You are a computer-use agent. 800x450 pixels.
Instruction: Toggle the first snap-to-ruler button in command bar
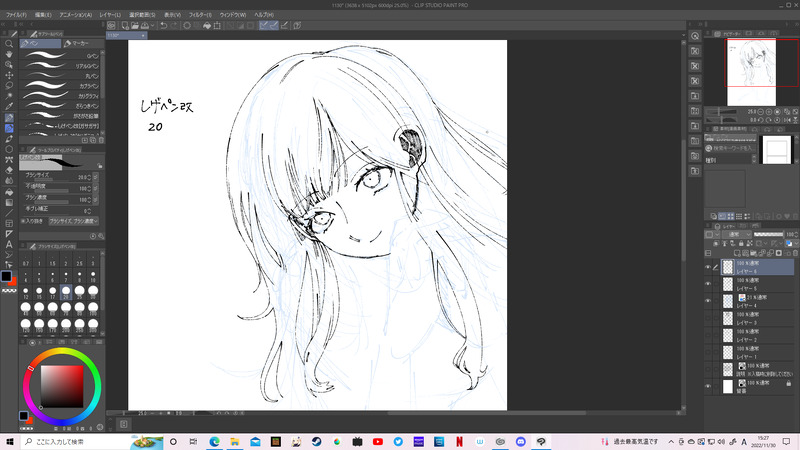pyautogui.click(x=264, y=26)
